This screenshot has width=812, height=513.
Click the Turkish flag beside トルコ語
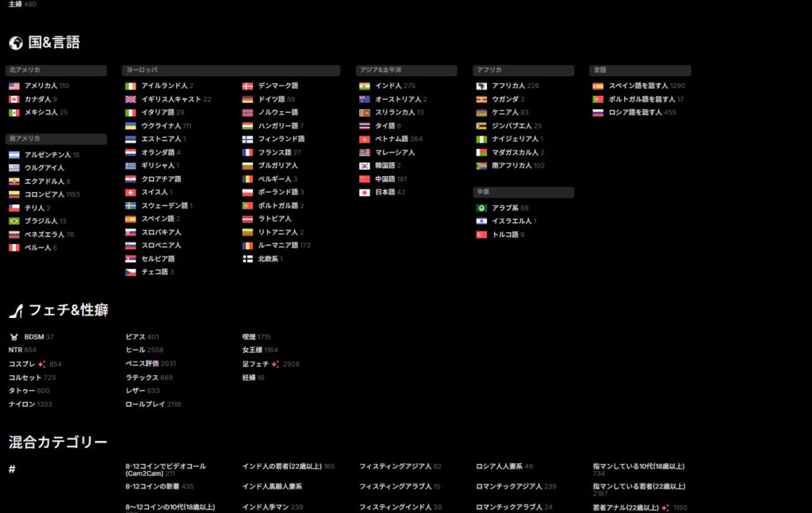tap(481, 235)
